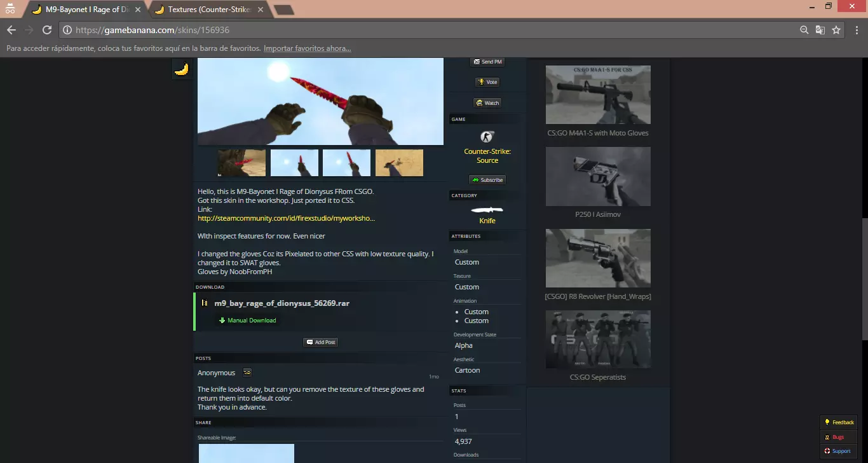Open the main knife preview image
This screenshot has height=463, width=868.
(320, 102)
